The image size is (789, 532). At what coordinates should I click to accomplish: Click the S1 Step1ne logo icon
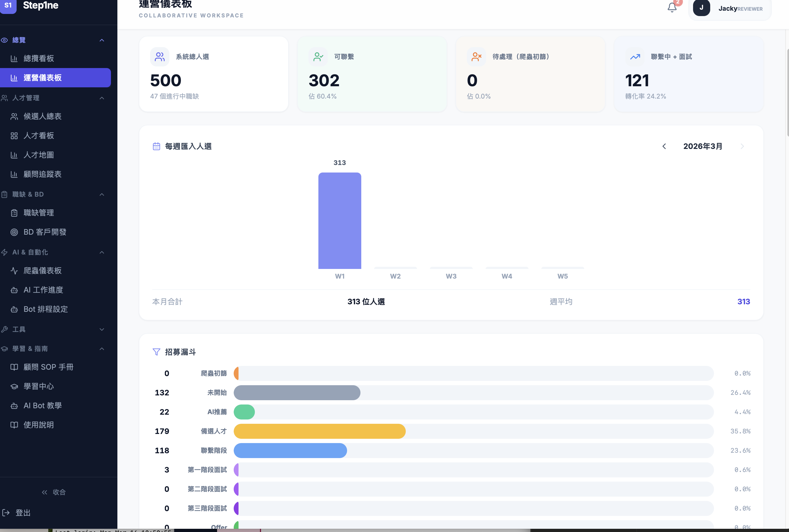point(8,5)
